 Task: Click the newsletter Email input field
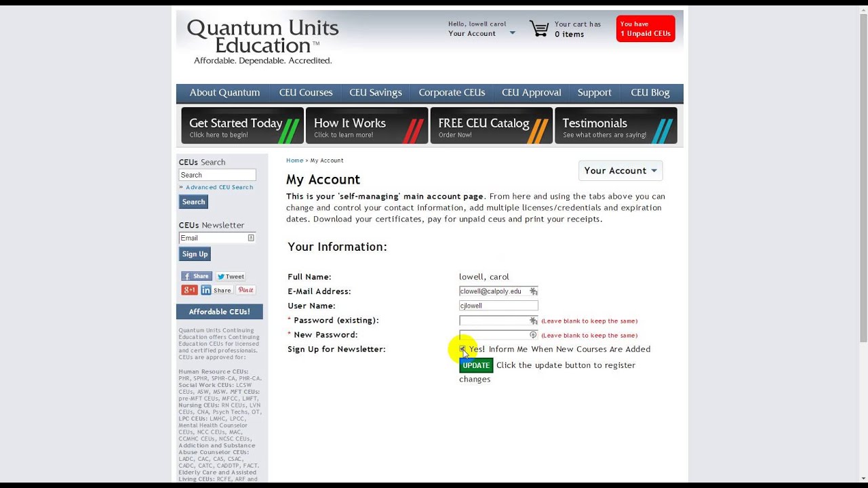(217, 238)
